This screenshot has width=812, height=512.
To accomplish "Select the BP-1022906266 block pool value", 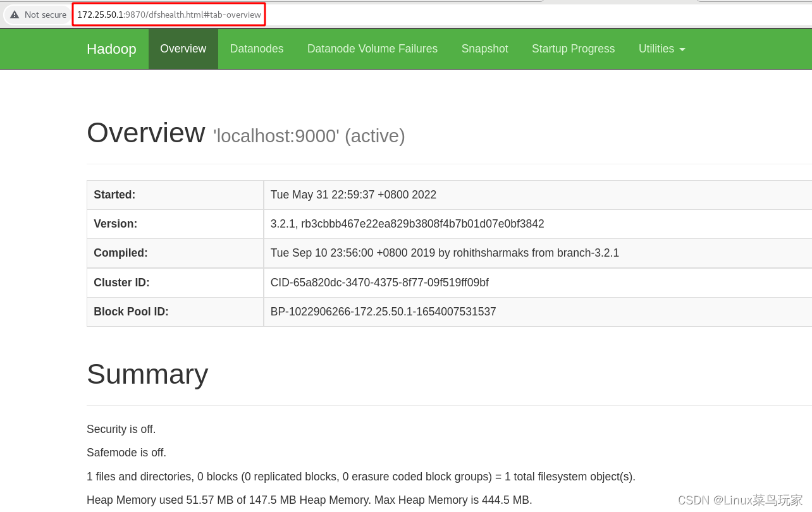I will [383, 312].
